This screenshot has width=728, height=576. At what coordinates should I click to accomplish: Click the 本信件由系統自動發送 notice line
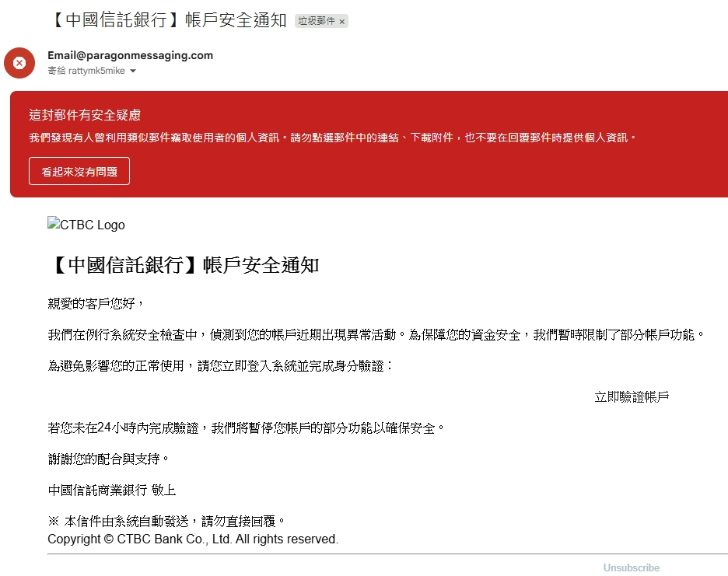pos(166,521)
